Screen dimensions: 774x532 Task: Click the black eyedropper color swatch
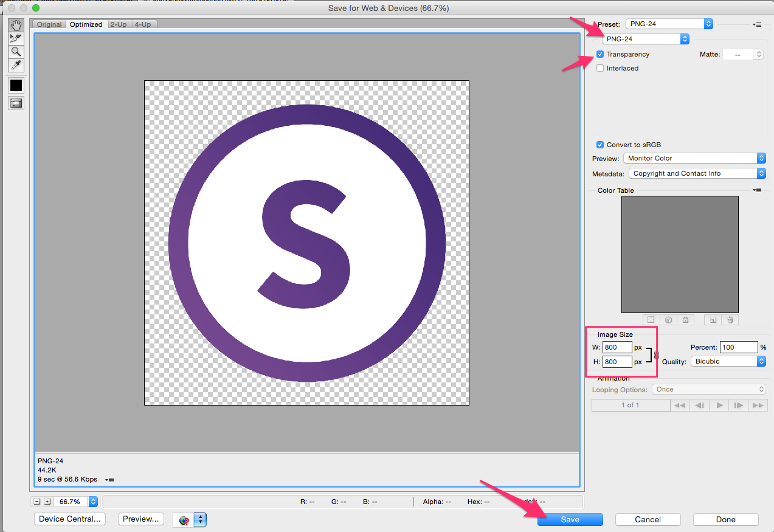pos(16,85)
